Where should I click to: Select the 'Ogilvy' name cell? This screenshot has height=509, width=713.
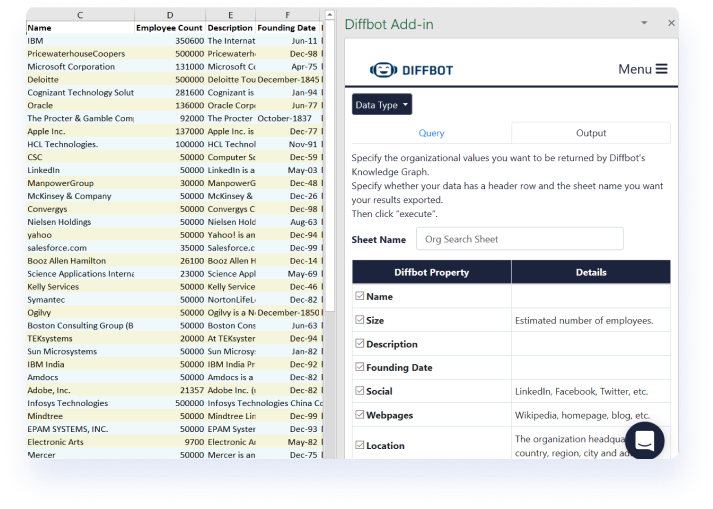pos(80,312)
